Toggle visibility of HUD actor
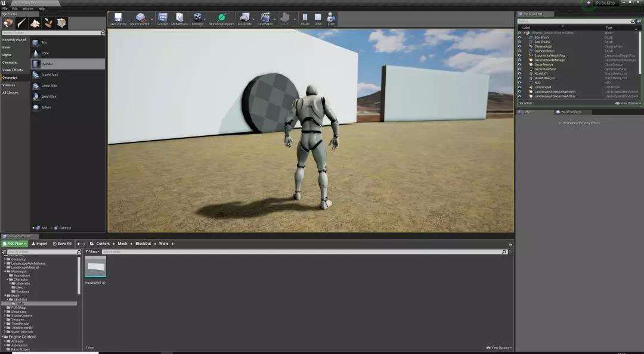The height and width of the screenshot is (354, 644). coord(519,83)
